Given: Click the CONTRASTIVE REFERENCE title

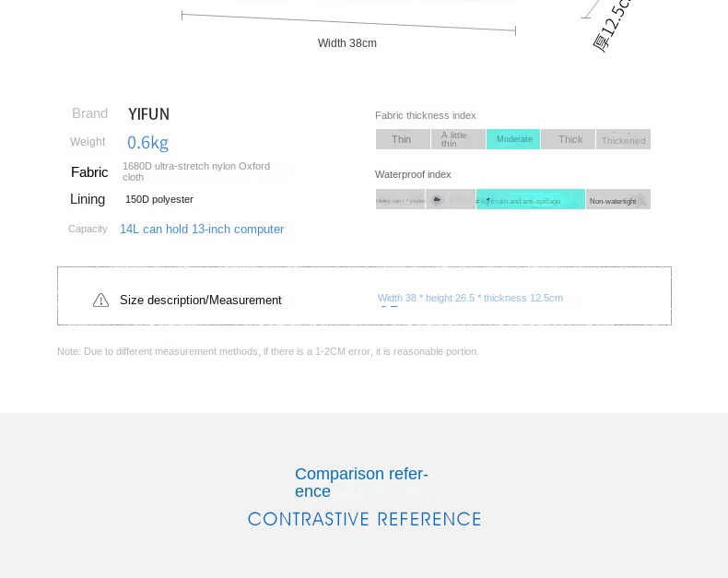Looking at the screenshot, I should pyautogui.click(x=365, y=519).
